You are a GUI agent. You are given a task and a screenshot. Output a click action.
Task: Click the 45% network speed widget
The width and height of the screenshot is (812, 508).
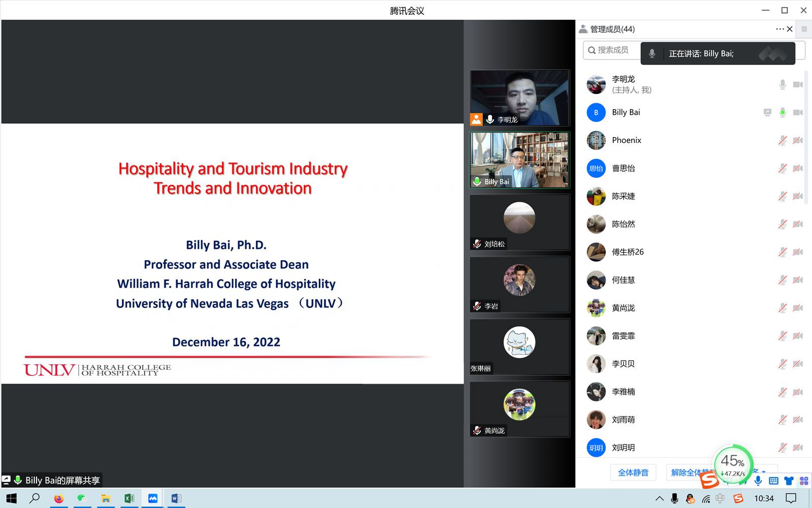click(733, 464)
